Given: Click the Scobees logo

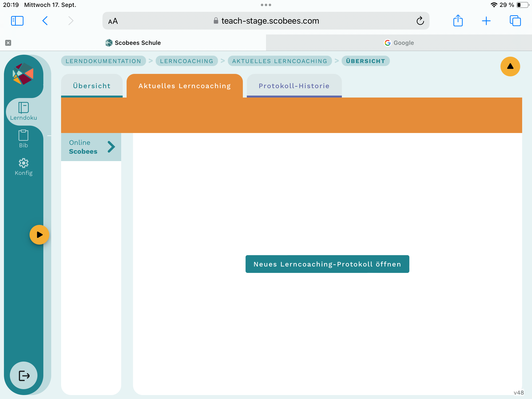Looking at the screenshot, I should pyautogui.click(x=23, y=74).
